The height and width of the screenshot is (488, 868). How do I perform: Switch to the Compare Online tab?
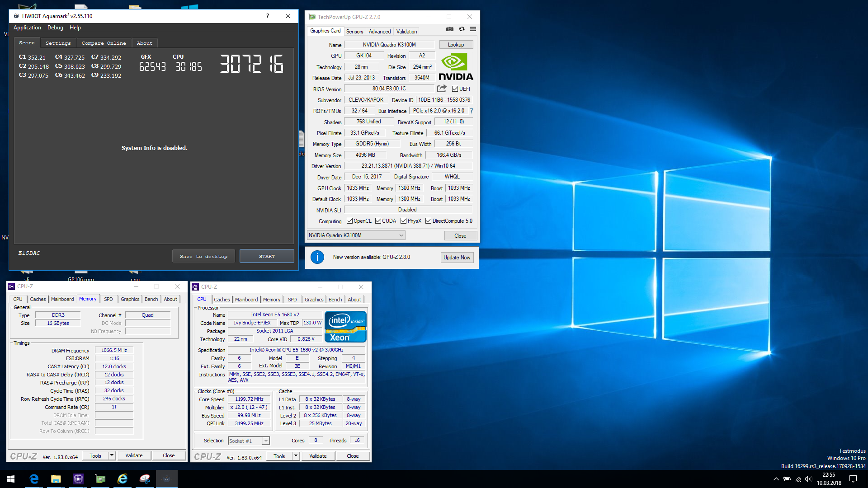click(x=104, y=43)
